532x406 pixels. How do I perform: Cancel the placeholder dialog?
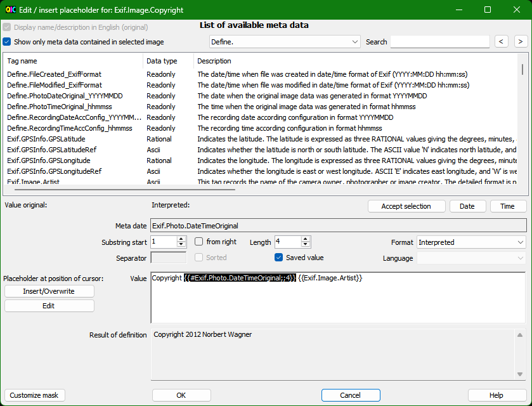[x=351, y=395]
